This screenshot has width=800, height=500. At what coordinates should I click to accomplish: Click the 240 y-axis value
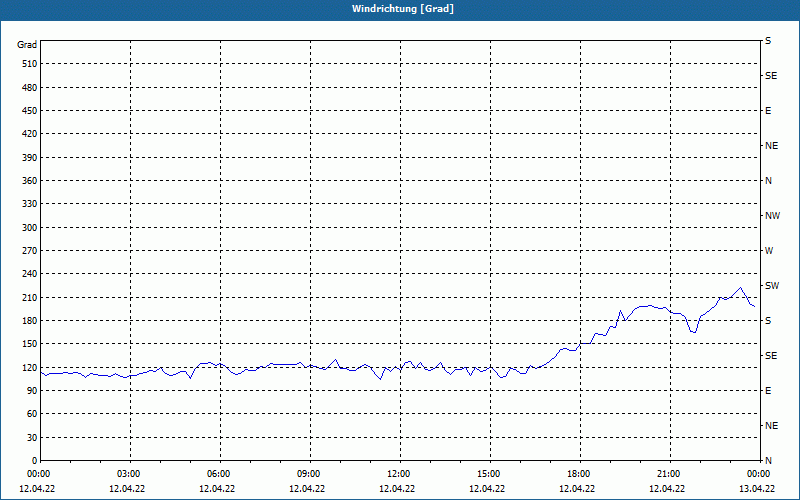30,274
